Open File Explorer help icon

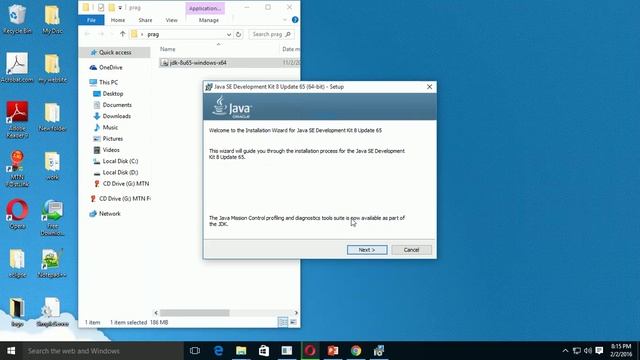pos(295,20)
